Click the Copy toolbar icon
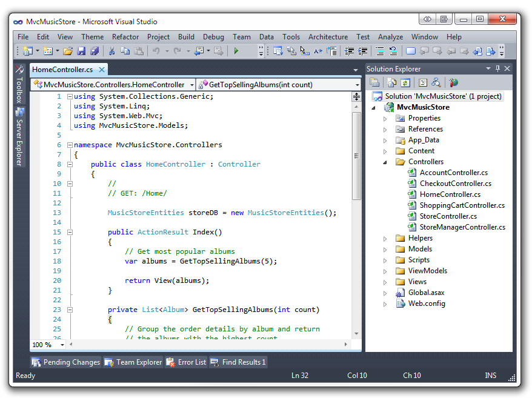 point(125,51)
